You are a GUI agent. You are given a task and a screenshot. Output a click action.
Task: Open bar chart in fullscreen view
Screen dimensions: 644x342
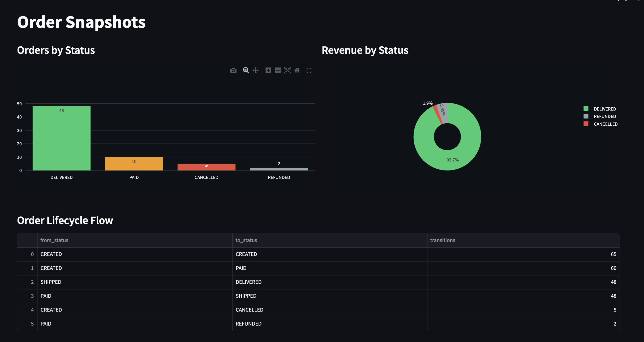tap(309, 71)
